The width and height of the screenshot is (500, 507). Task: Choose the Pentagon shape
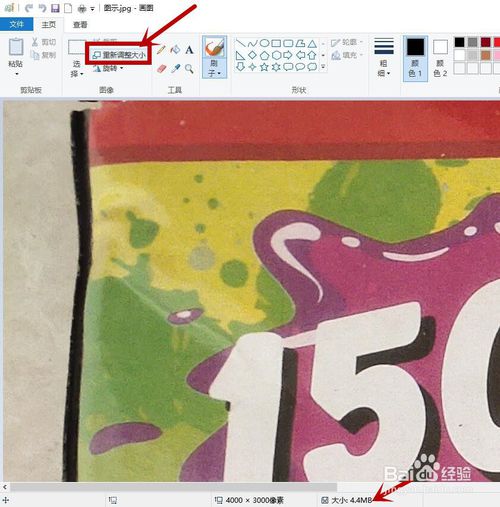[264, 55]
